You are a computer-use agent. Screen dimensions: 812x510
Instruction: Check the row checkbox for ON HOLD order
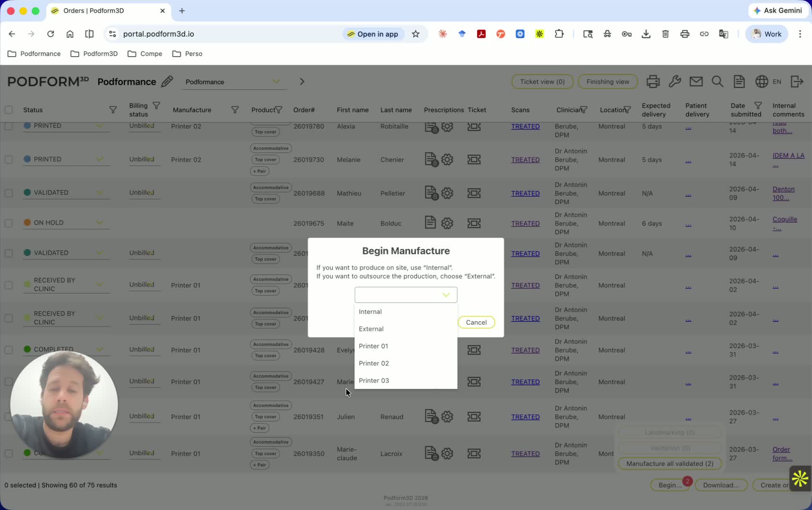point(9,223)
